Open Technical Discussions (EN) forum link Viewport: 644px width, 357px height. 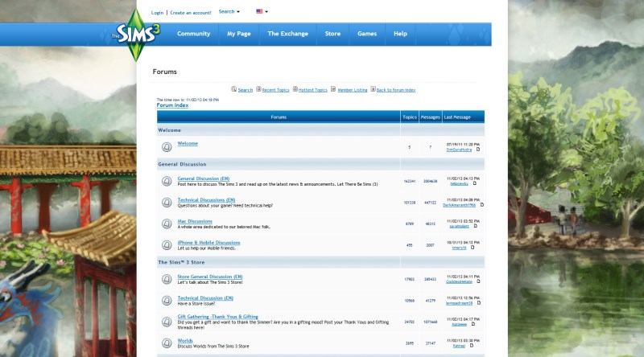pos(206,200)
